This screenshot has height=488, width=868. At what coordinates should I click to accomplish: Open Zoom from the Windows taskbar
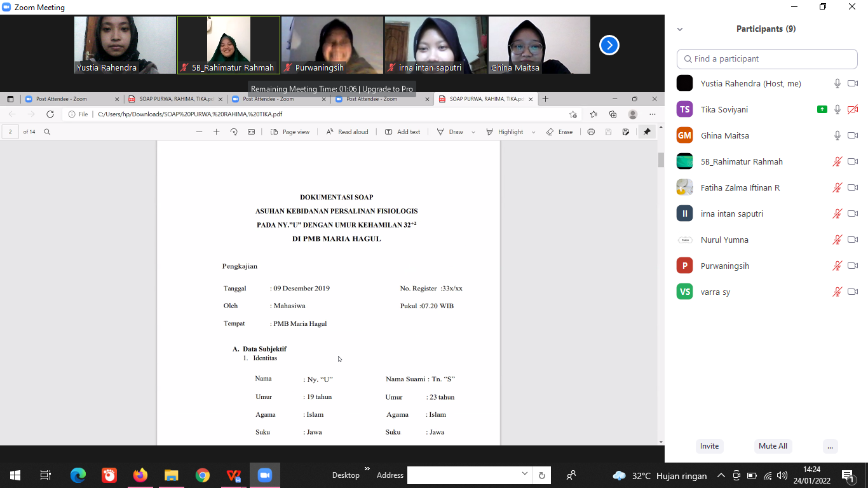point(264,475)
